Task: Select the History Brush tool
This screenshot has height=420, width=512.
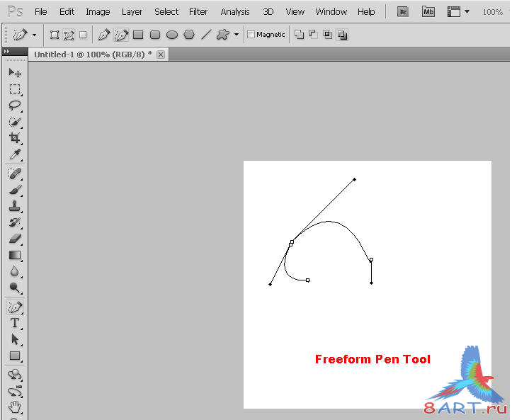Action: (15, 222)
